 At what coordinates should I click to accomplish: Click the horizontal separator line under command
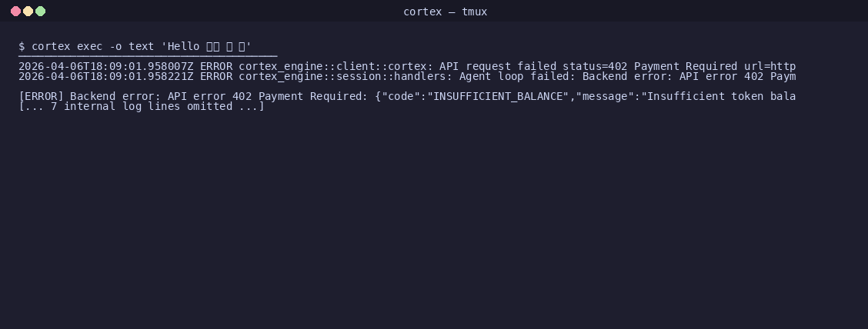148,56
